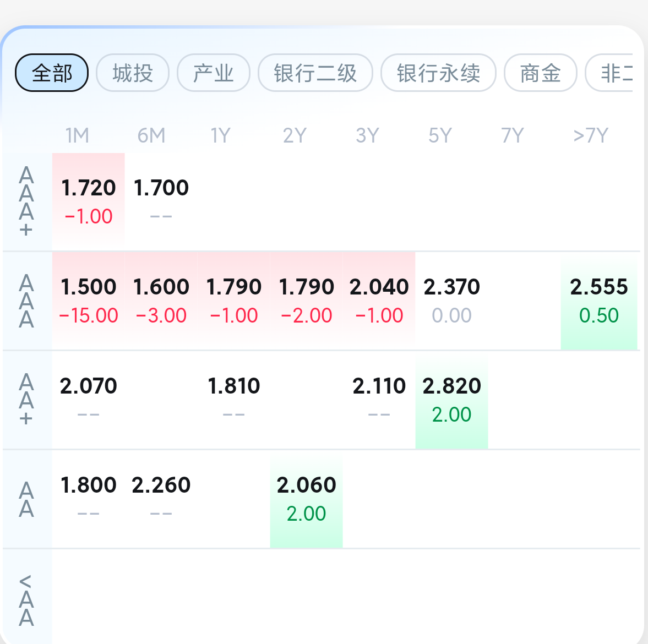Click the 5Y column header

[440, 135]
